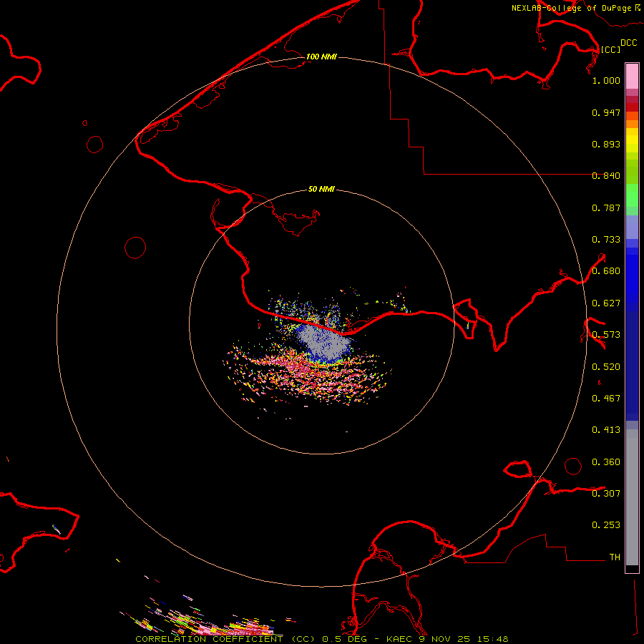Click the 0.307 value on the color scale

pyautogui.click(x=606, y=493)
